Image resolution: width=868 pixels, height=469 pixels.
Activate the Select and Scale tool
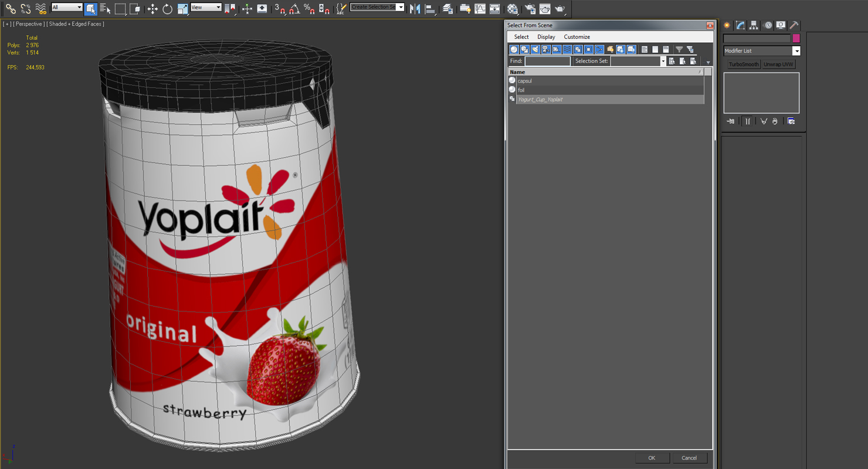tap(182, 9)
